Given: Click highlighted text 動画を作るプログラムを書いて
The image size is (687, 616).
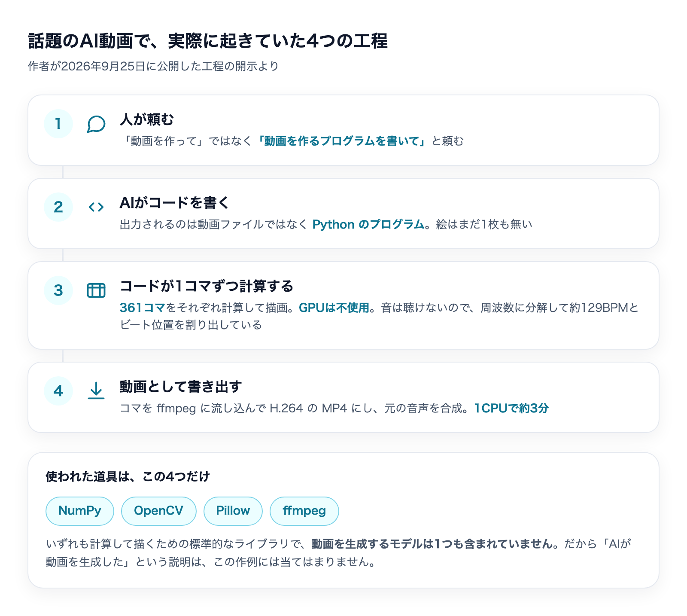Looking at the screenshot, I should tap(342, 141).
